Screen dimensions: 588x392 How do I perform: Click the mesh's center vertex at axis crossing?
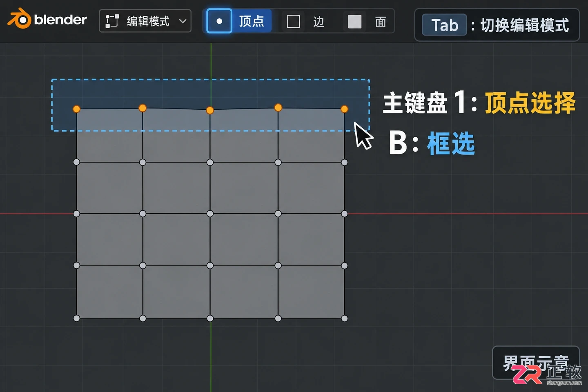pyautogui.click(x=210, y=214)
